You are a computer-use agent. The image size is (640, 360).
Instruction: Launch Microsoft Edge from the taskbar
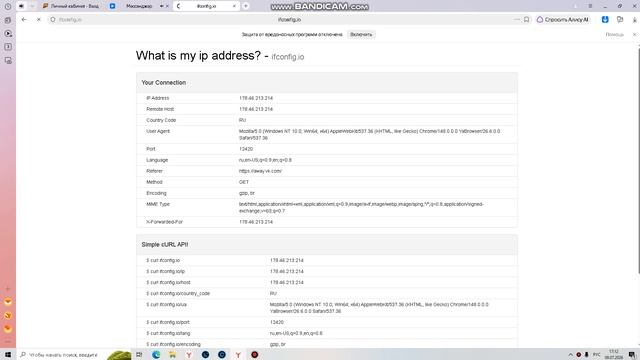156,355
